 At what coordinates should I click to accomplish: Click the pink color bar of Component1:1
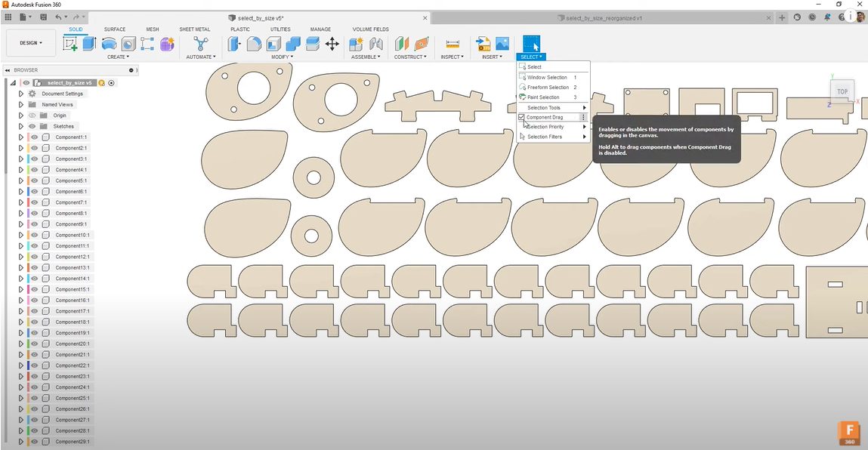27,137
